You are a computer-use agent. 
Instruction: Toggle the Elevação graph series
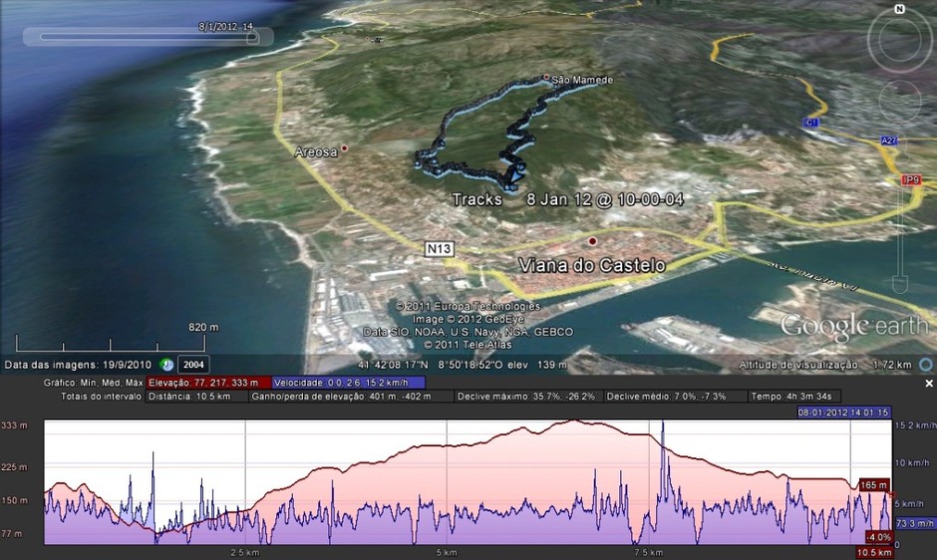pyautogui.click(x=204, y=382)
